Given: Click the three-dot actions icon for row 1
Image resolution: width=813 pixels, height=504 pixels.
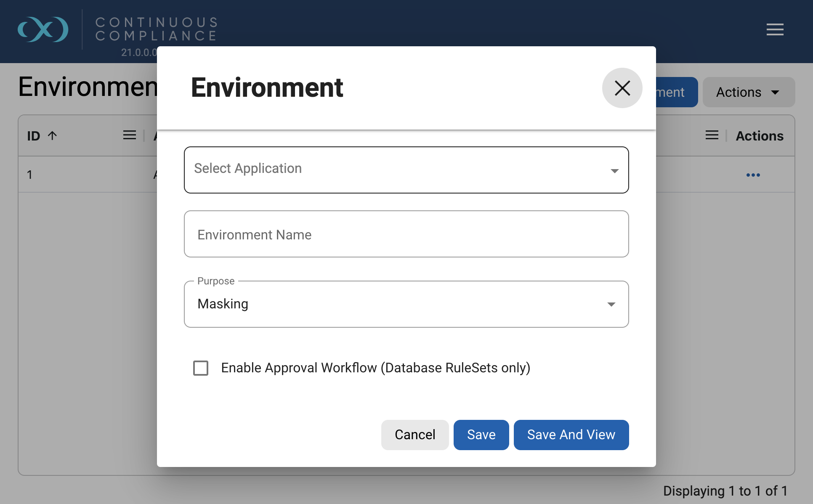Looking at the screenshot, I should pos(753,175).
